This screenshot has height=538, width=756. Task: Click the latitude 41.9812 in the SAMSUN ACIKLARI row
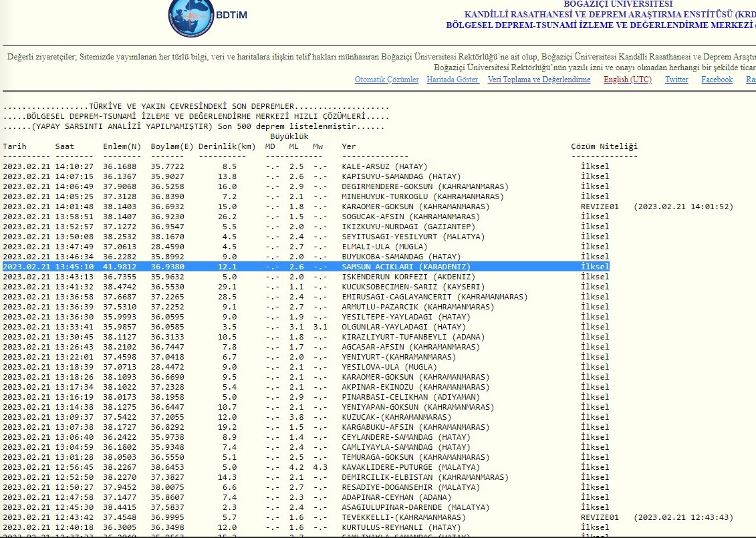tap(120, 267)
